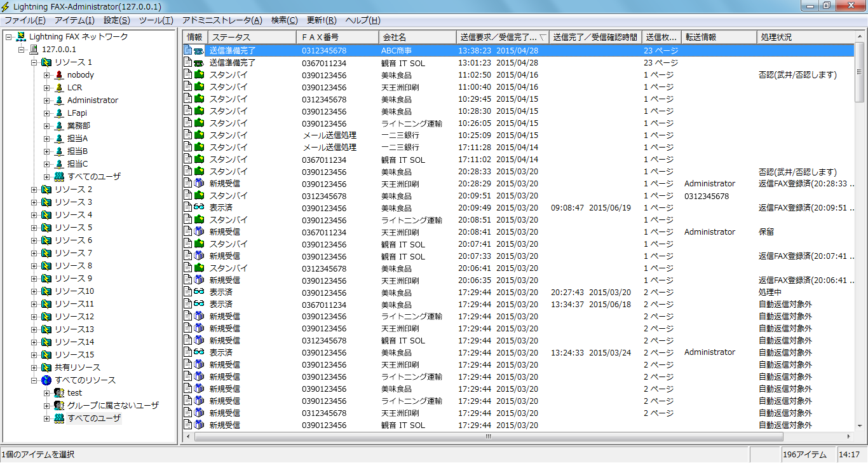This screenshot has height=463, width=868.
Task: Click the yellow LCR user icon
Action: [x=59, y=88]
